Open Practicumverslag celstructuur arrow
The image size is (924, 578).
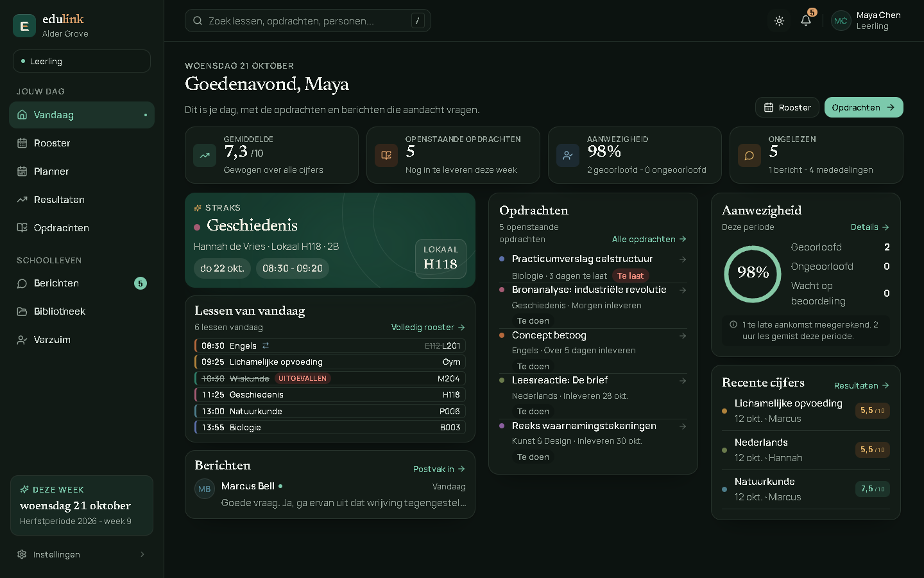click(x=683, y=259)
